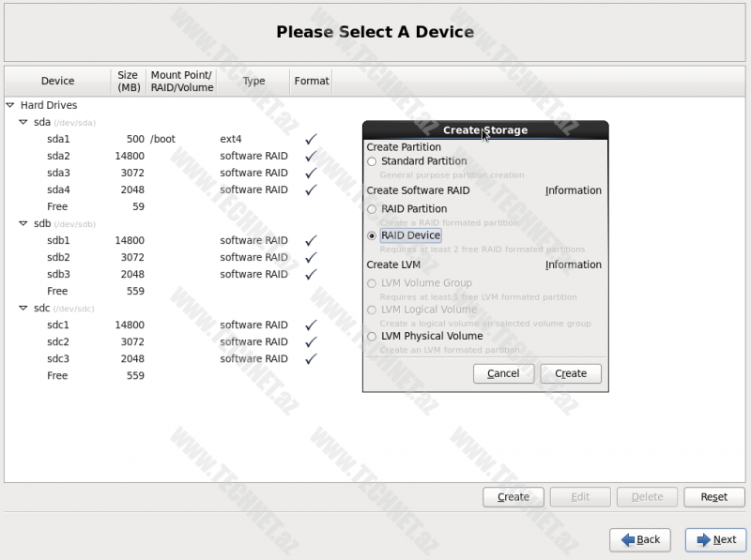Select the RAID Device radio button
Viewport: 751px width, 560px height.
(373, 235)
